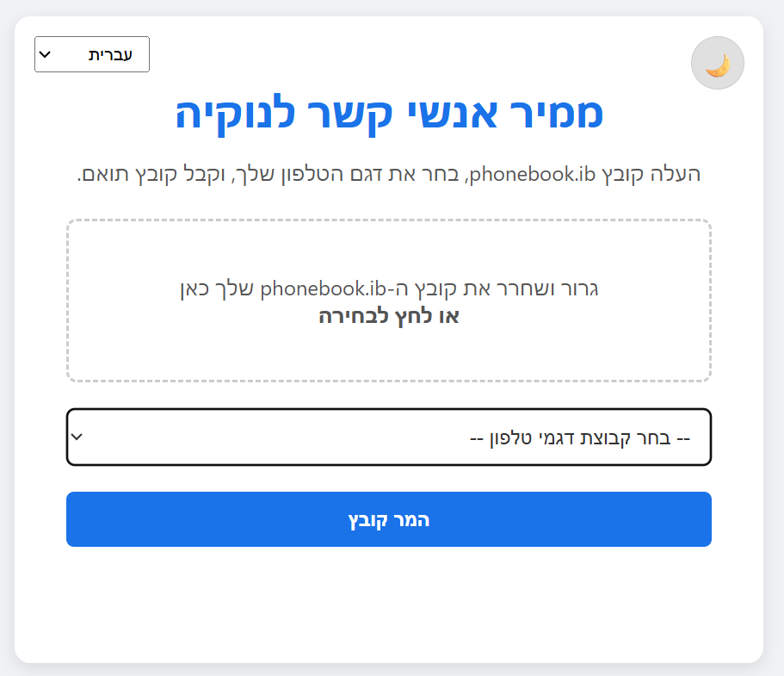Viewport: 784px width, 676px height.
Task: Click 'או לחץ לבחירה' to choose a file
Action: click(x=388, y=318)
